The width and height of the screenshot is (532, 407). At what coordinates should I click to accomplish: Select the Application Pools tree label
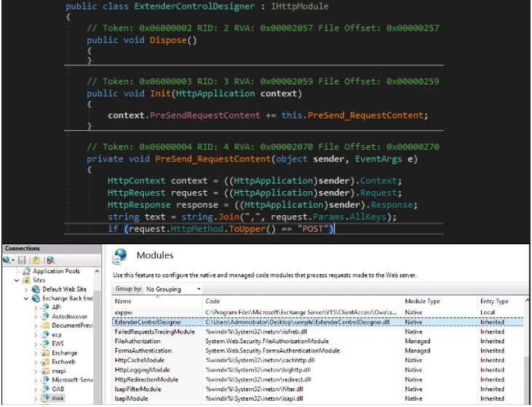click(x=56, y=271)
